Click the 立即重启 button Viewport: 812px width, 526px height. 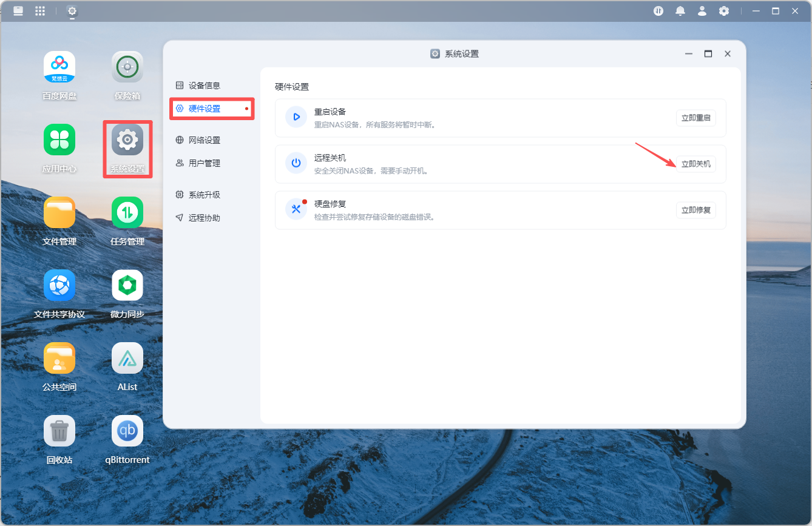[x=696, y=118]
